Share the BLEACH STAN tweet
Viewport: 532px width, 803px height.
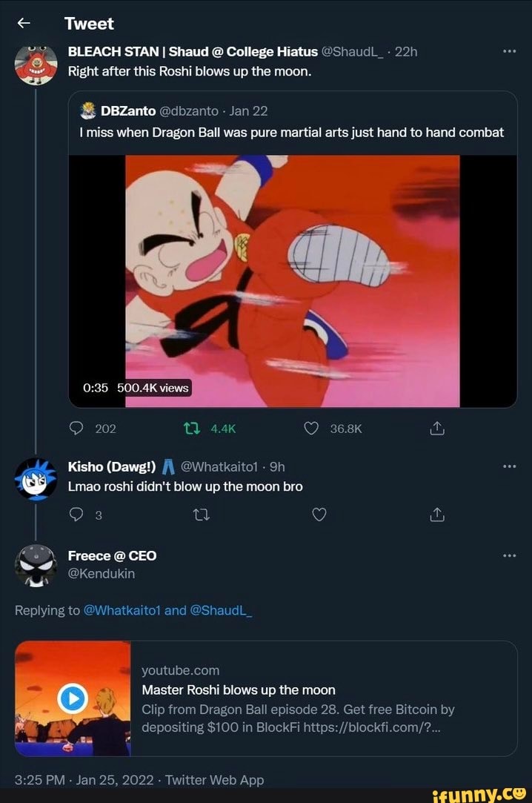point(436,428)
